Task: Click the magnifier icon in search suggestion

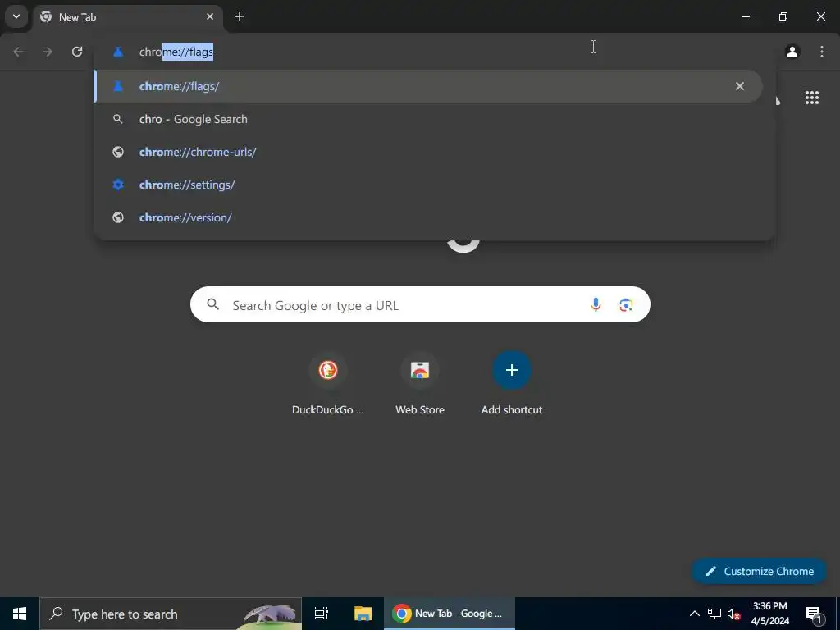Action: [118, 119]
